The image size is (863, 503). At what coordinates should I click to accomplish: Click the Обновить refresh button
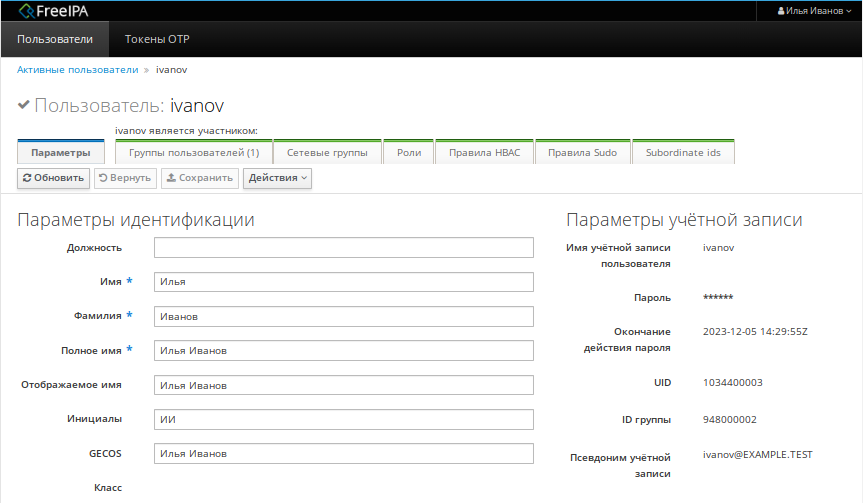click(53, 178)
